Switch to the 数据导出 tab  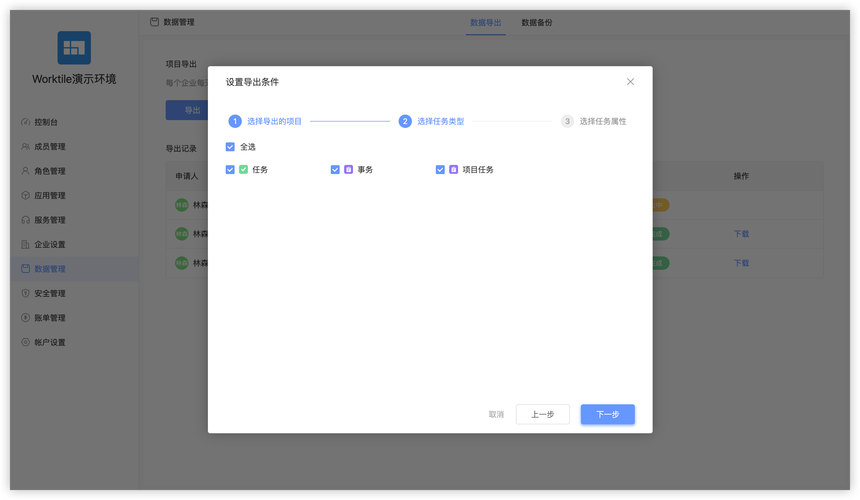click(485, 22)
